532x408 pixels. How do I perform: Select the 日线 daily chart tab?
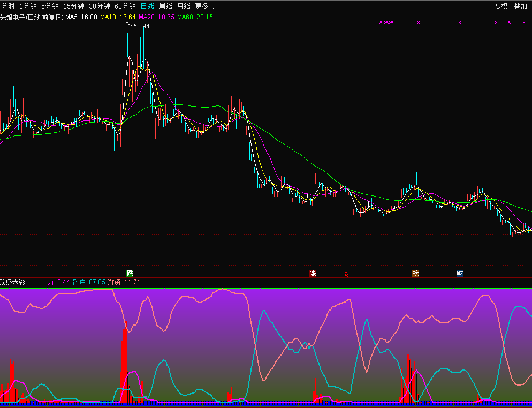(147, 6)
